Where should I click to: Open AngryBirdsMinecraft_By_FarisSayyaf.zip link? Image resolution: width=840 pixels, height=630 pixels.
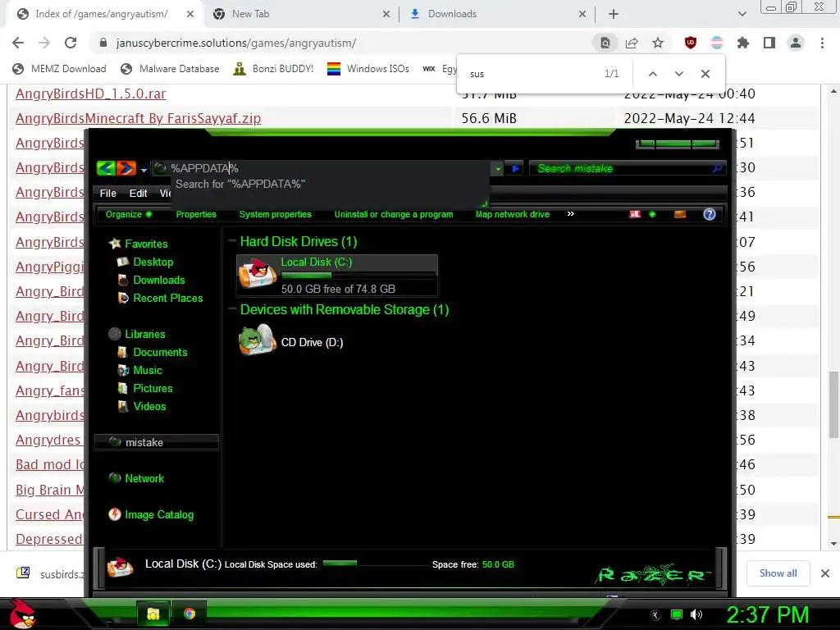[x=138, y=118]
